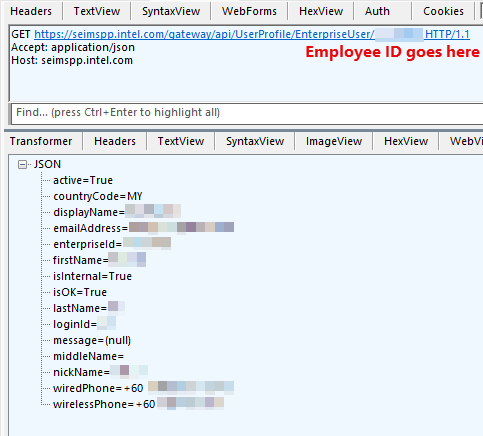Click the Host: seimspp.intel.com header line
Screen dimensions: 483x436
pos(72,60)
